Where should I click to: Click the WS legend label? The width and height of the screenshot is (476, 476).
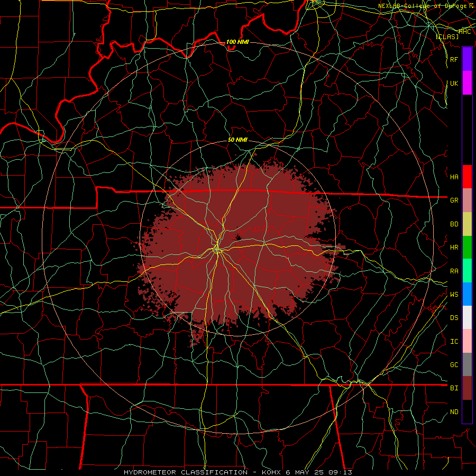454,295
